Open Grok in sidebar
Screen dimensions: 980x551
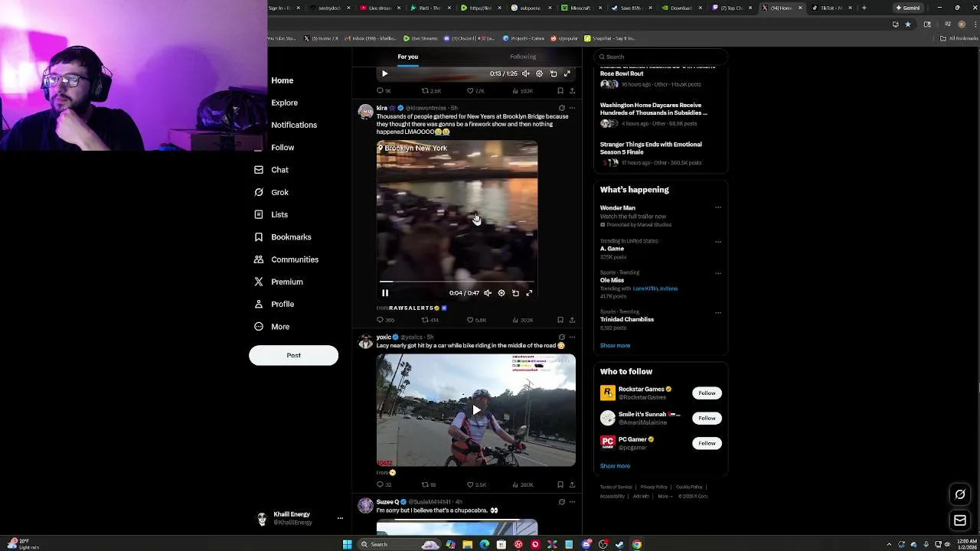pos(271,192)
